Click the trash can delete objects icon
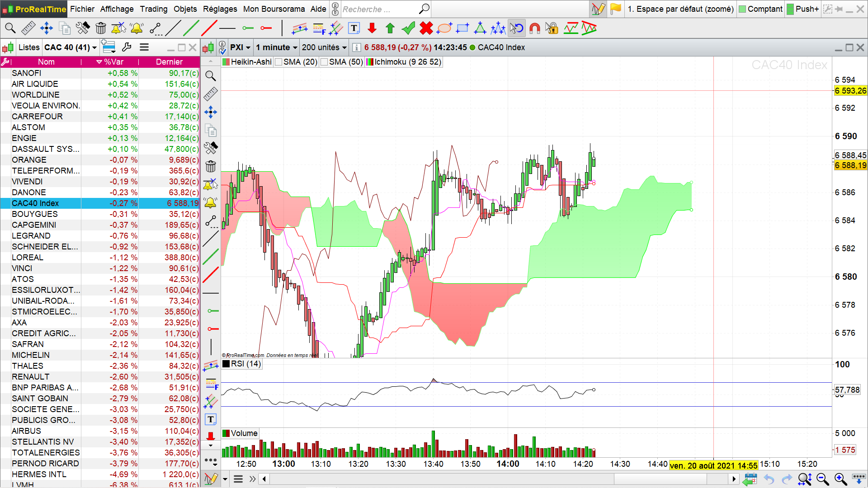 100,28
